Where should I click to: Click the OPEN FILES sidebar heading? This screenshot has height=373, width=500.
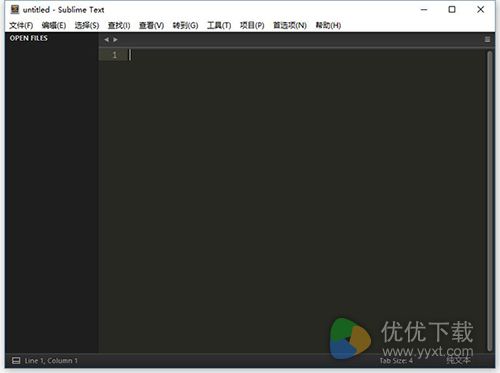29,38
